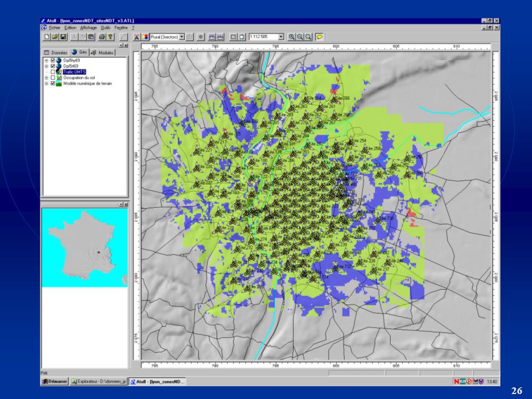Select the Occupation du sol label
Image resolution: width=532 pixels, height=399 pixels.
[79, 78]
